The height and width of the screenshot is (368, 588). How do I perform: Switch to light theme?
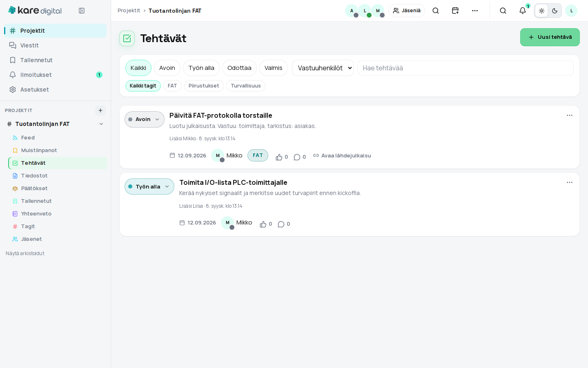coord(541,11)
